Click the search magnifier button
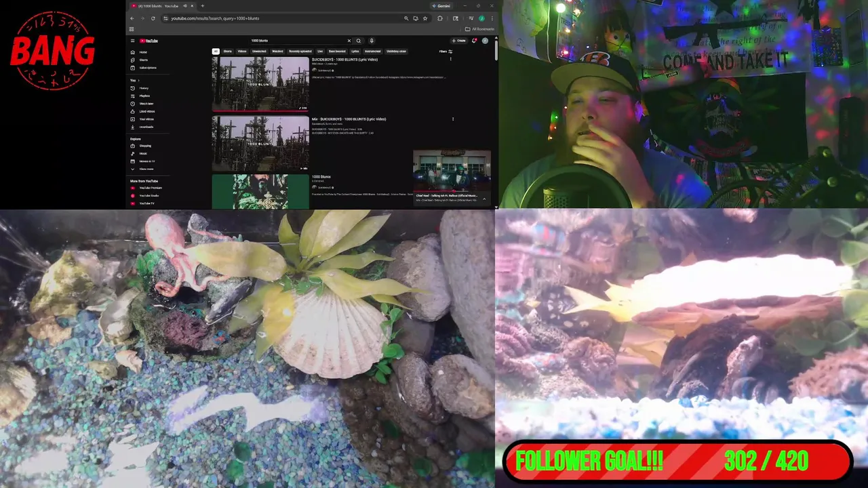This screenshot has width=868, height=488. pos(359,41)
